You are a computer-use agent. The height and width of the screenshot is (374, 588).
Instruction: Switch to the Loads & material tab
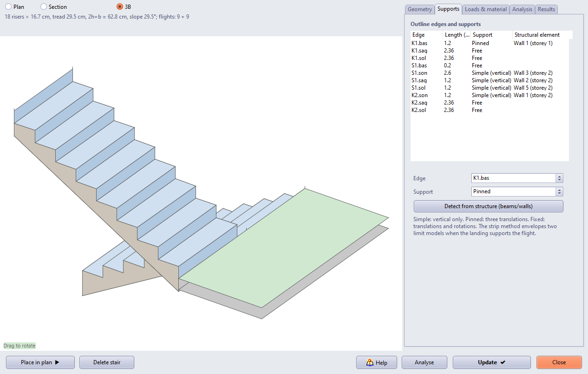click(x=486, y=9)
